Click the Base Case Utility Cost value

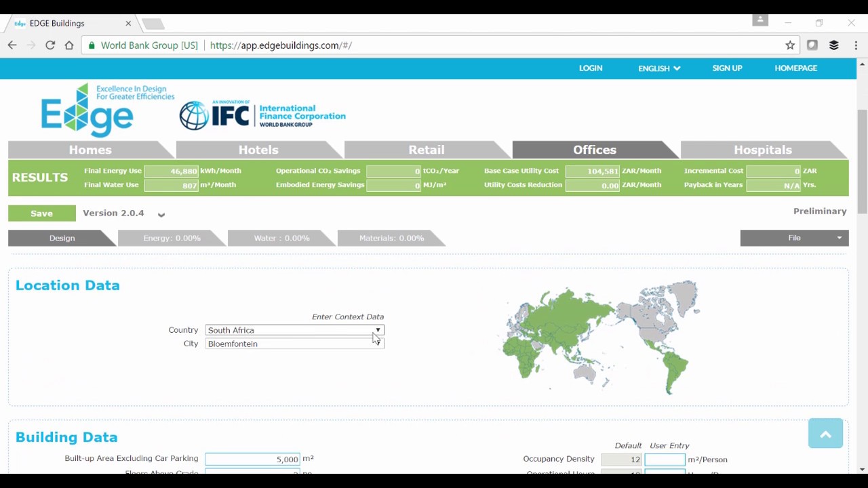click(592, 171)
